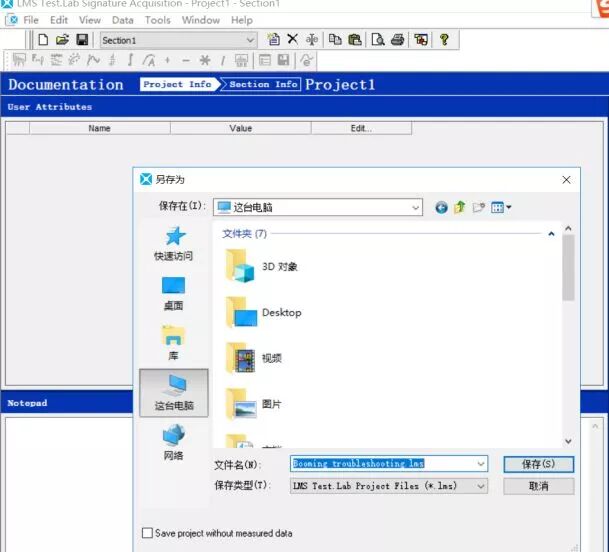609x552 pixels.
Task: Open the Data menu
Action: (x=123, y=20)
